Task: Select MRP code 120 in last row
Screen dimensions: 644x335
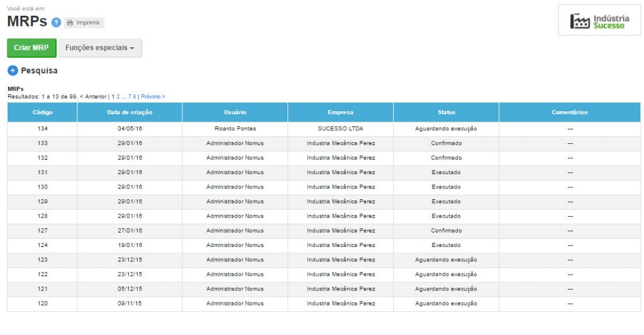Action: pyautogui.click(x=42, y=304)
